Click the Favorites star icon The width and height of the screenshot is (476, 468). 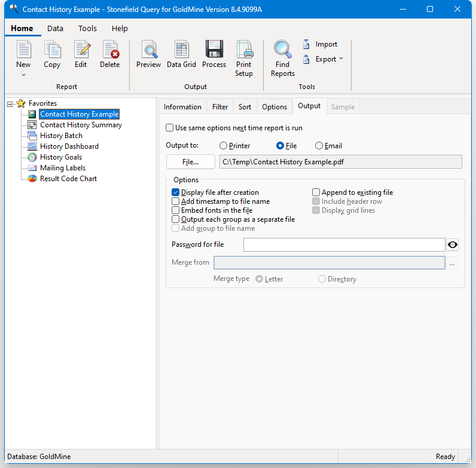(x=21, y=103)
